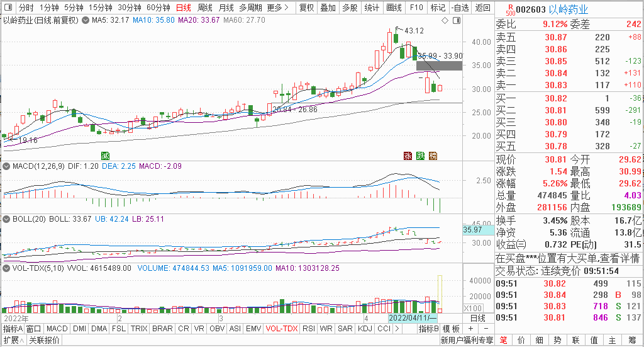Select the 15分钟 period
The width and height of the screenshot is (644, 347).
pyautogui.click(x=101, y=8)
